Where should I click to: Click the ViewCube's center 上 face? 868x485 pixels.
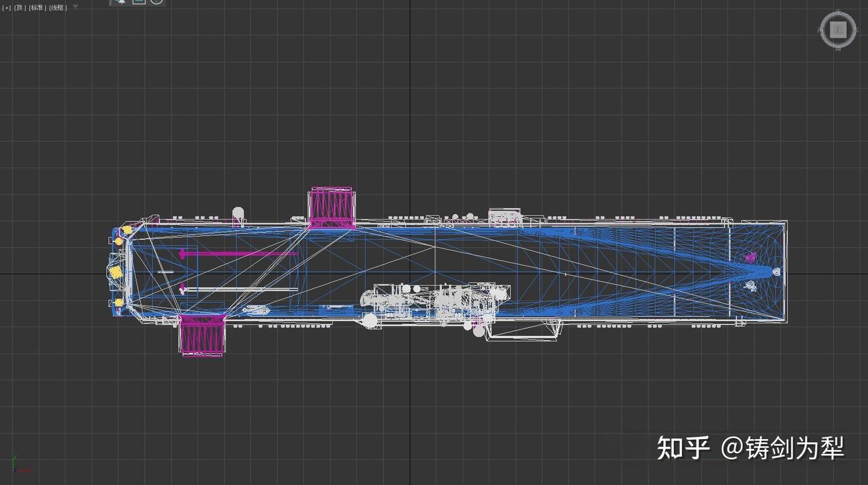838,29
